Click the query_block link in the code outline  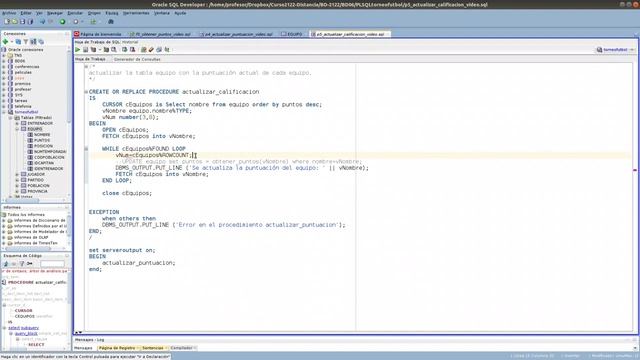[26, 333]
